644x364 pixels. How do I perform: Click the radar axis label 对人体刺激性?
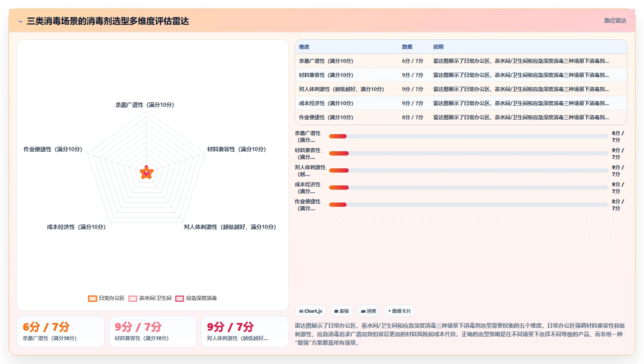[230, 227]
